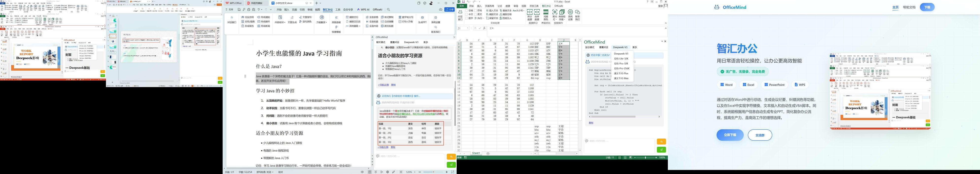Click 全选表格 in WPS ribbon
Viewport: 980px width, 174px height.
pyautogui.click(x=372, y=17)
